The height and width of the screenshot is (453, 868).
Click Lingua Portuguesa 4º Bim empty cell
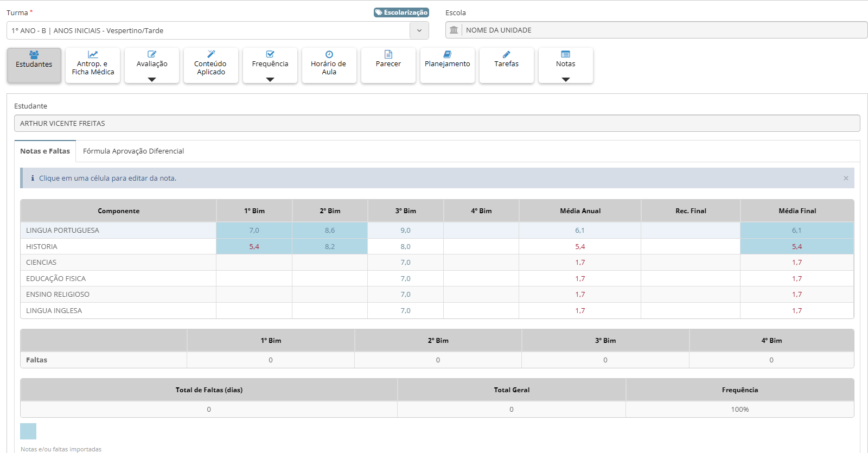coord(481,230)
